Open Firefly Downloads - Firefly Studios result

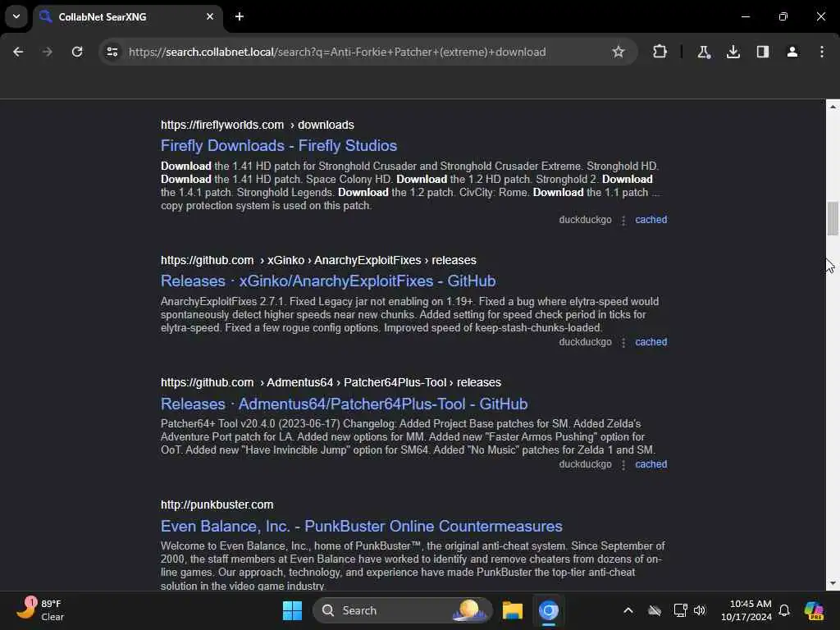(279, 146)
